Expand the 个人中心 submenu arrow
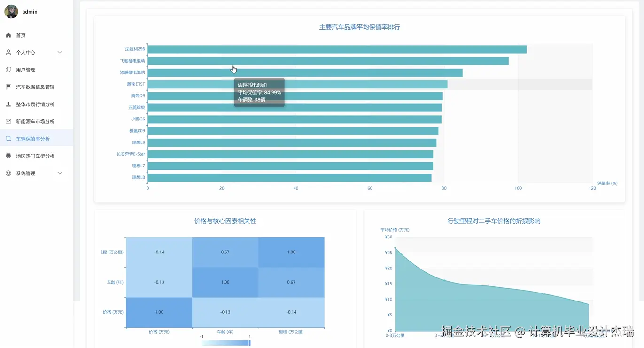The image size is (644, 348). pos(60,52)
